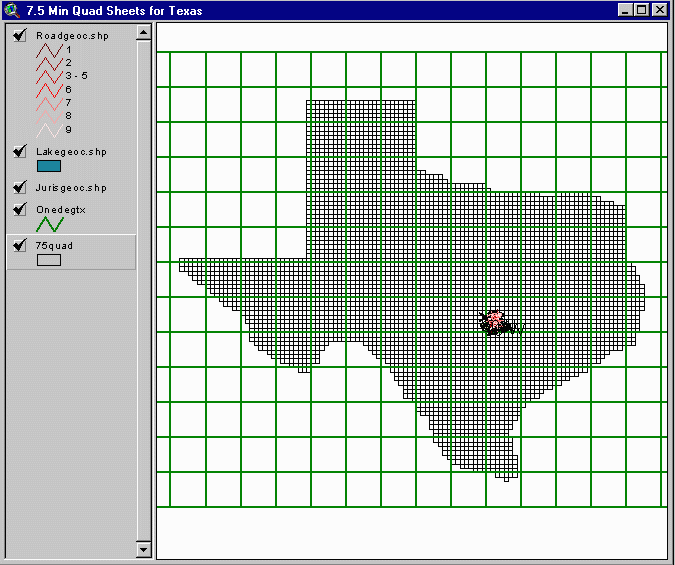Click the teal Lakegeoc.shp color swatch
675x565 pixels.
point(49,167)
